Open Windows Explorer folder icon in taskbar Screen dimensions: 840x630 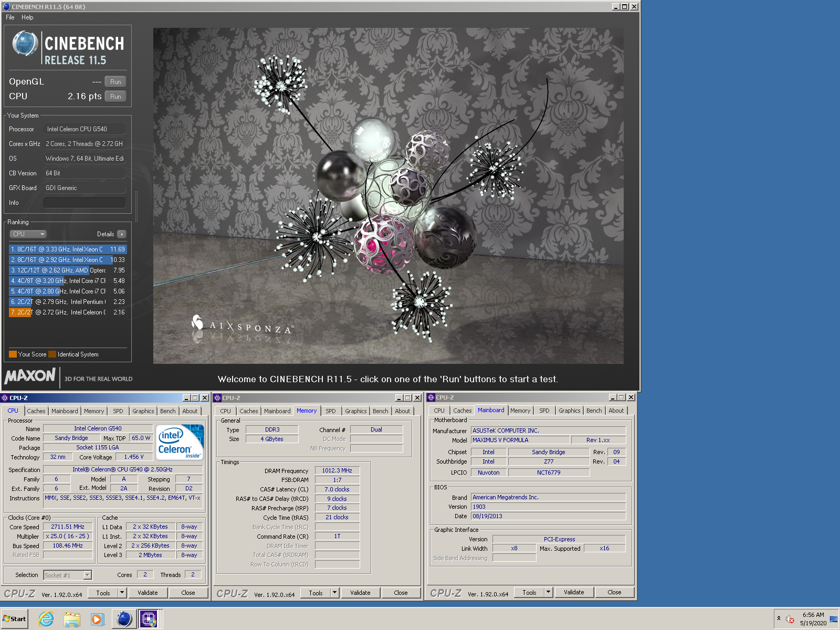72,619
